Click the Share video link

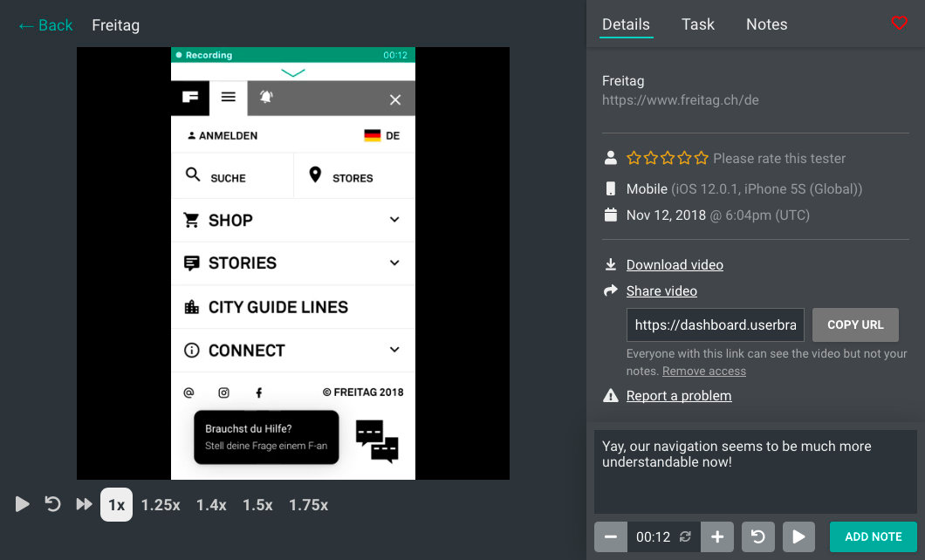[661, 290]
